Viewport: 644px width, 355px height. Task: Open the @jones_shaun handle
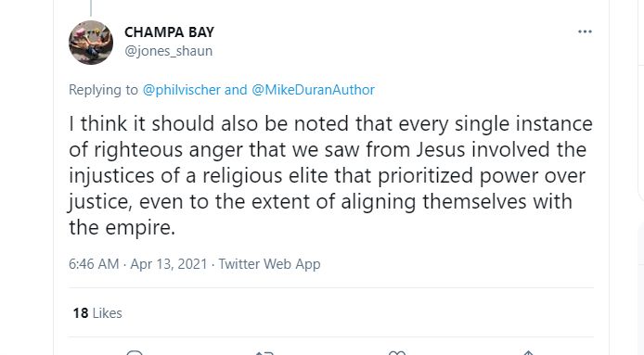point(168,51)
